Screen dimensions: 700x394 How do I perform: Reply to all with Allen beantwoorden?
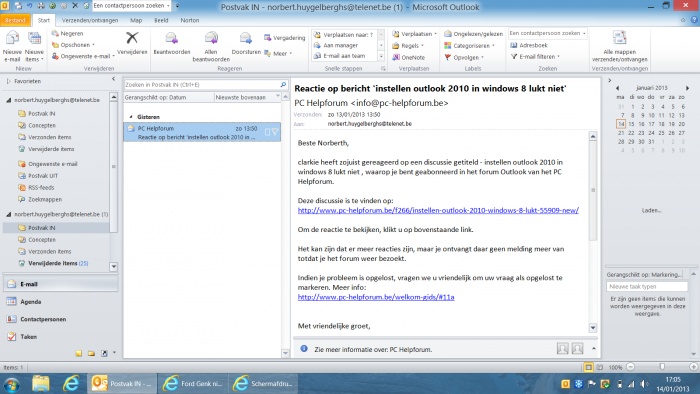pos(211,47)
